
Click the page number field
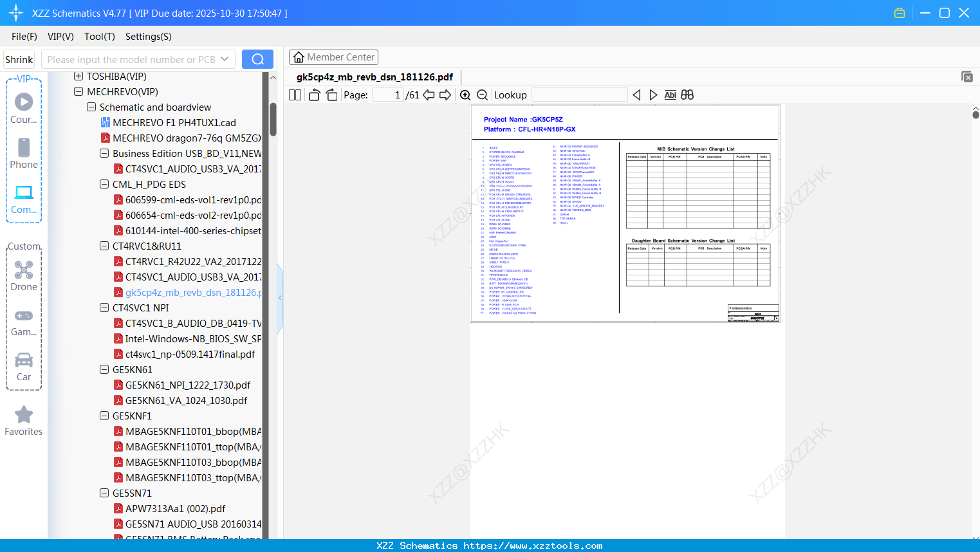pyautogui.click(x=388, y=95)
